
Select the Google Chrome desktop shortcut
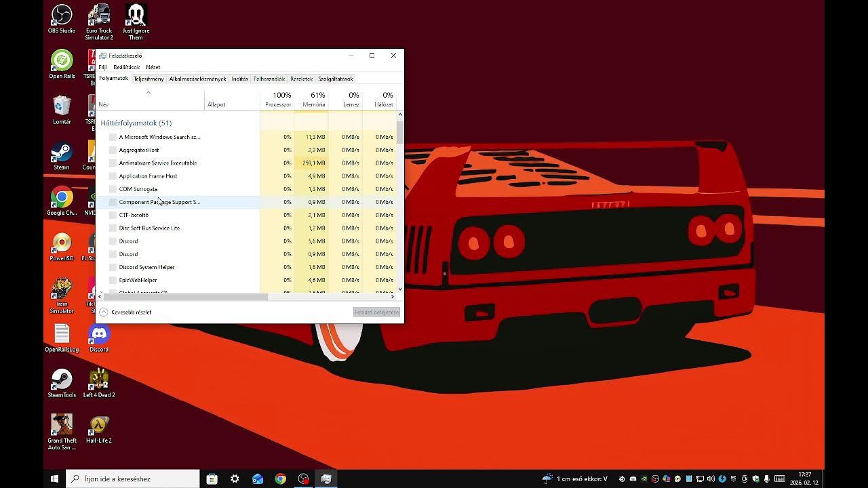[62, 201]
